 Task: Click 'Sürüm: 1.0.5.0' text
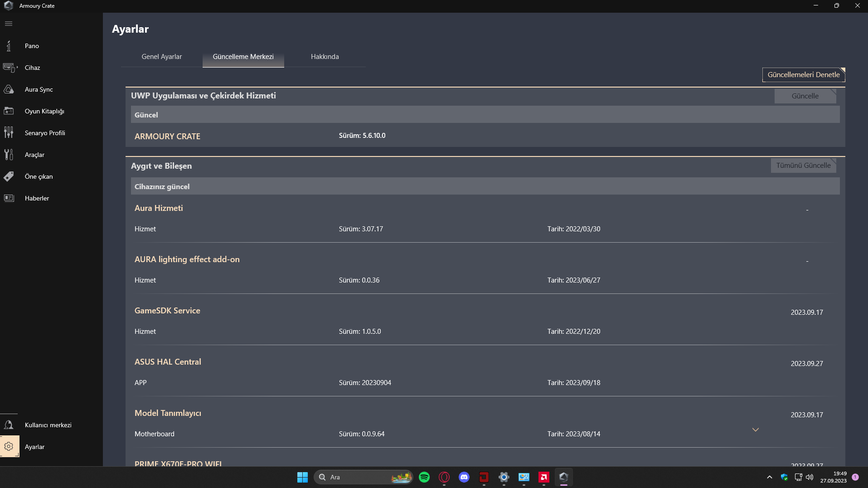pyautogui.click(x=360, y=332)
